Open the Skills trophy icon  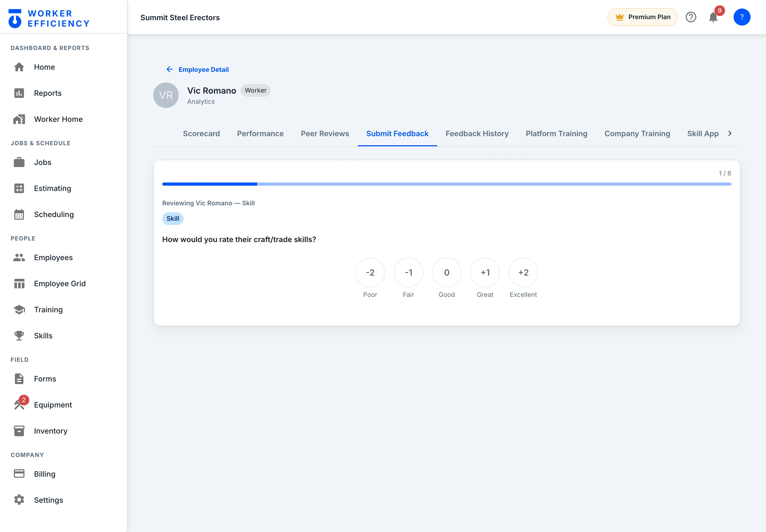tap(19, 336)
